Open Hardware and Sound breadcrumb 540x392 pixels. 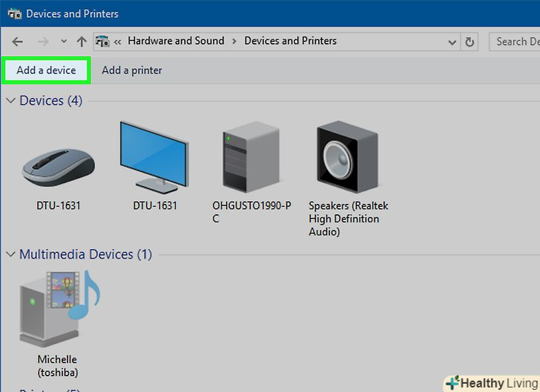point(176,41)
